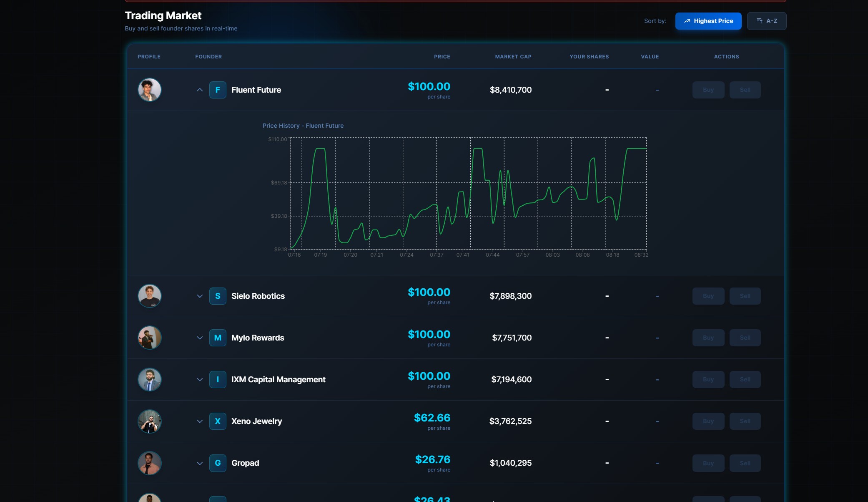Sort the founders list A-Z
The width and height of the screenshot is (868, 502).
tap(766, 21)
